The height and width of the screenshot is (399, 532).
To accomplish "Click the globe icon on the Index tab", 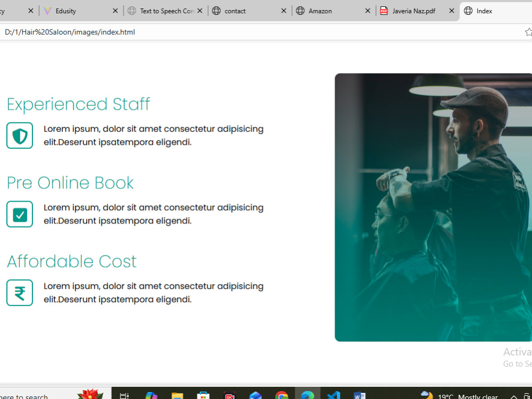I will 468,11.
